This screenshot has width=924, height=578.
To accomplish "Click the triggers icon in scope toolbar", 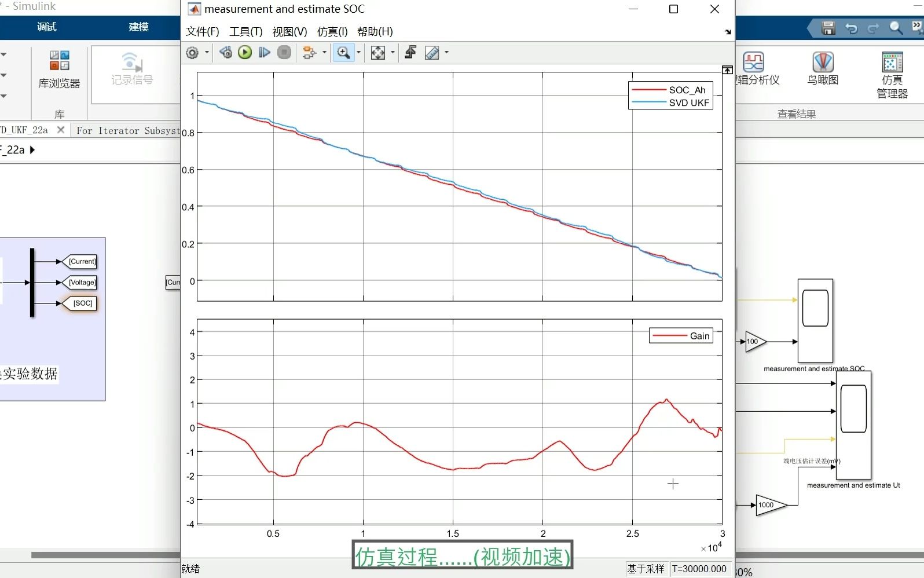I will pyautogui.click(x=410, y=53).
